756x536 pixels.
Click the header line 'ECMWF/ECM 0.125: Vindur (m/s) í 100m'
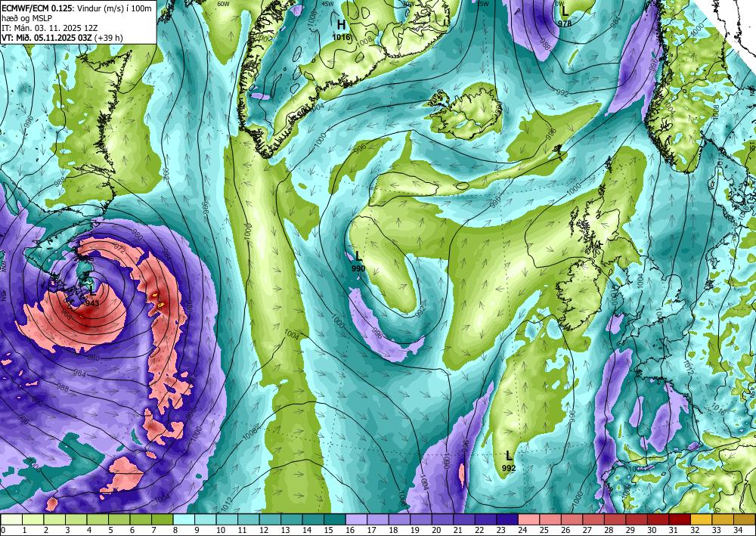(76, 8)
